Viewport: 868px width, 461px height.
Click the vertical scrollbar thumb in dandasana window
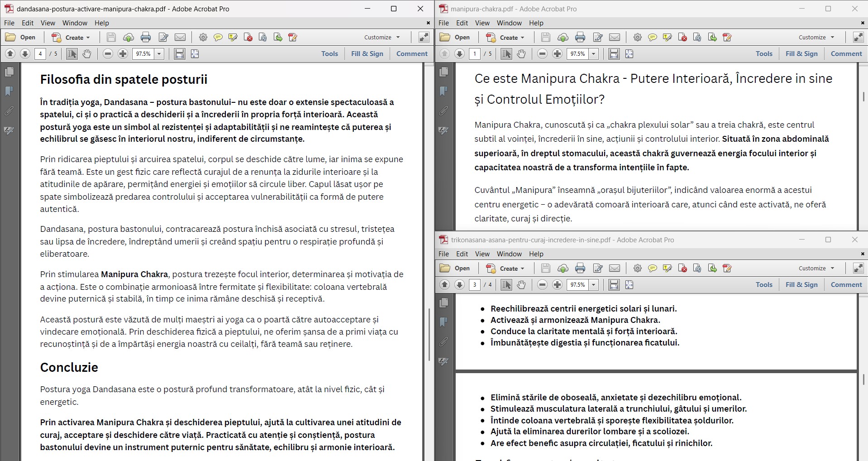pyautogui.click(x=429, y=335)
